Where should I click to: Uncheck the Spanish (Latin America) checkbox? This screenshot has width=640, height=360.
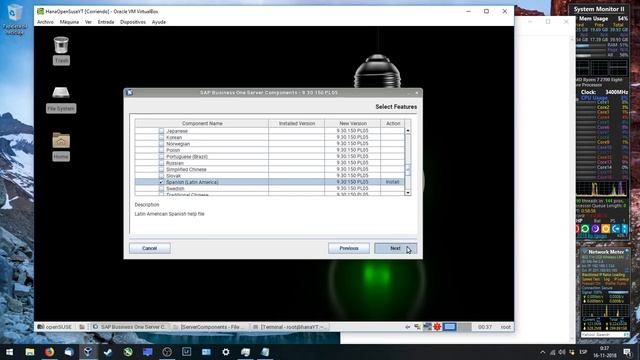[161, 182]
